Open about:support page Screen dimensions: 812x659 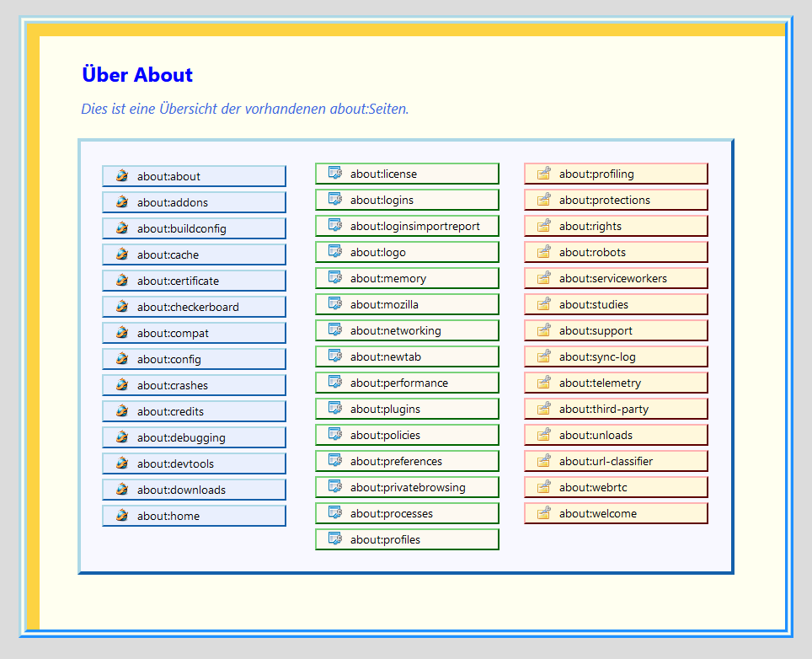(596, 330)
